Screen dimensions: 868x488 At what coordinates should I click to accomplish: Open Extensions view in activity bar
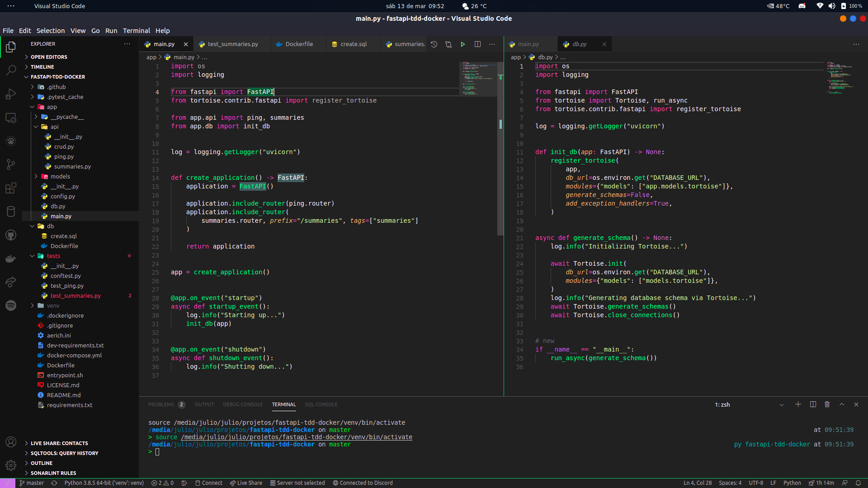pyautogui.click(x=11, y=188)
